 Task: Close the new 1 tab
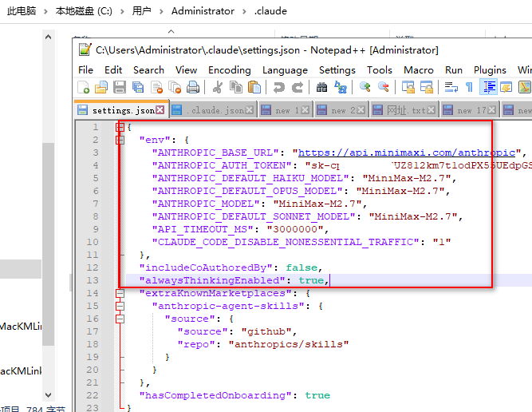(x=305, y=110)
